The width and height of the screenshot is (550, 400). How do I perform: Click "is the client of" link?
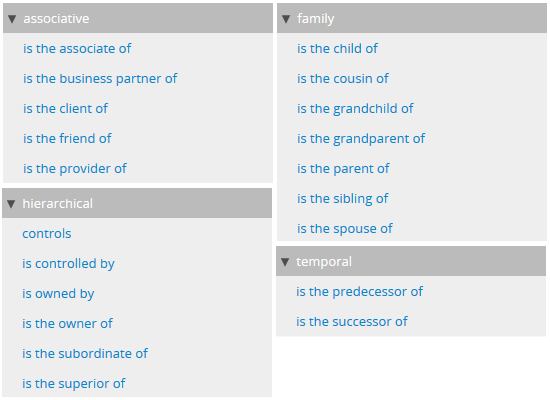pos(65,108)
